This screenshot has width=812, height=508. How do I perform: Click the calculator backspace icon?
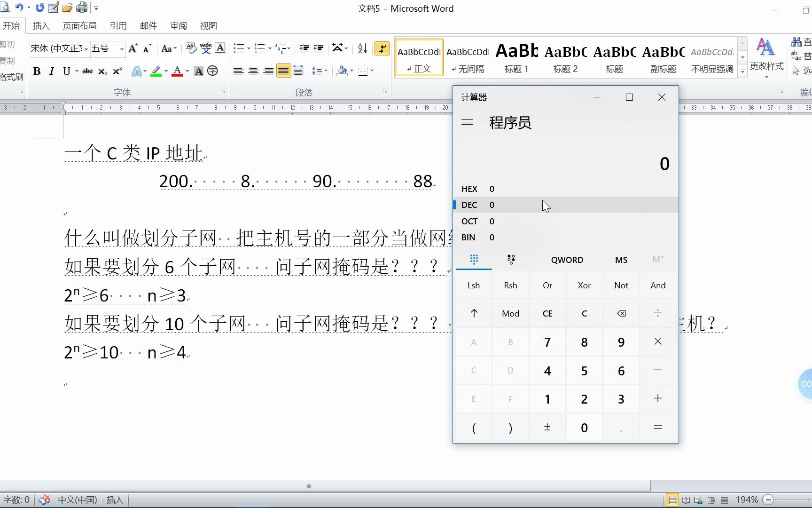coord(621,313)
